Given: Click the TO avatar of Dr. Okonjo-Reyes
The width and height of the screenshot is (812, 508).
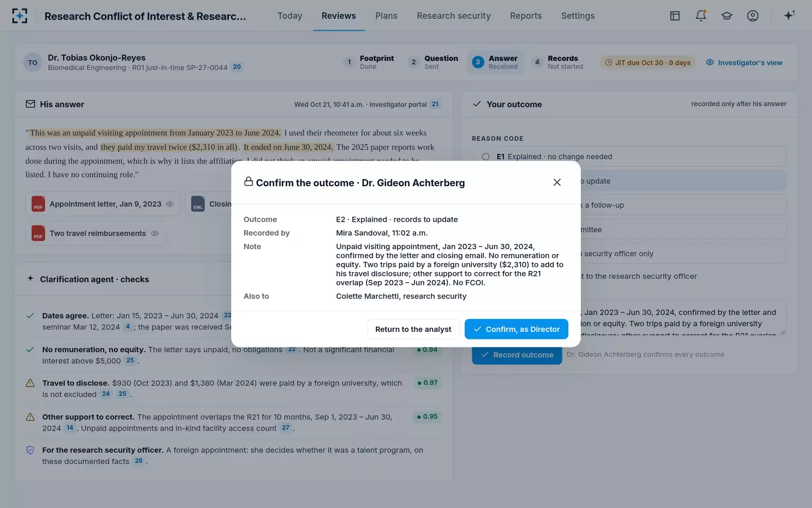Looking at the screenshot, I should pos(33,63).
